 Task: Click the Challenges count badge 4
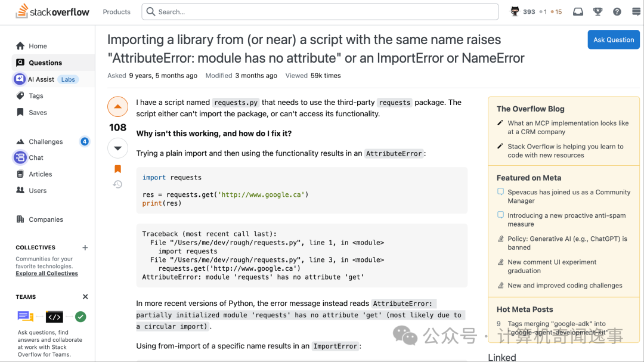click(84, 141)
